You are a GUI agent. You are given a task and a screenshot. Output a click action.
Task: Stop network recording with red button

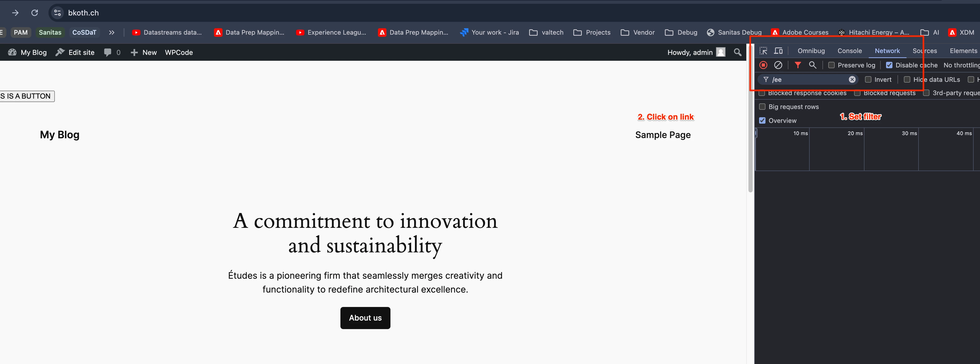(x=763, y=65)
